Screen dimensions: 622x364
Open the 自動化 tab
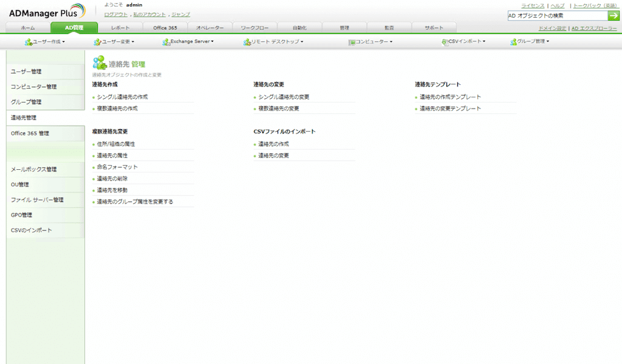click(x=299, y=28)
